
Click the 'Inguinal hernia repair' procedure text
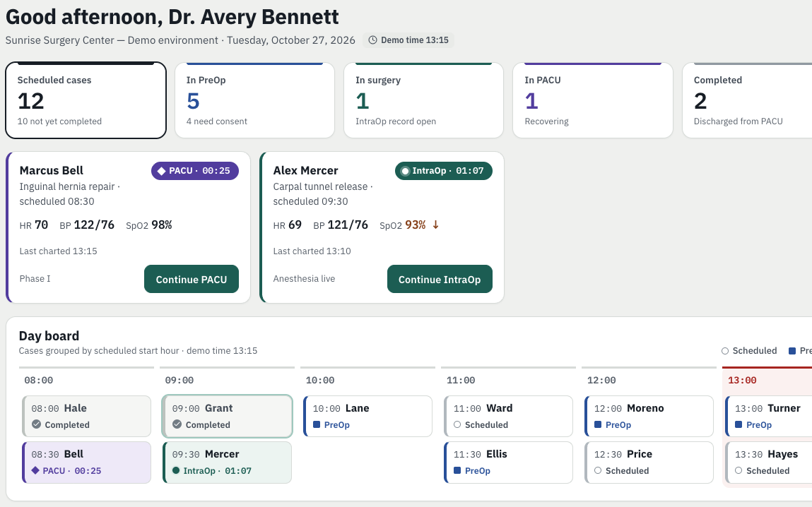tap(67, 186)
